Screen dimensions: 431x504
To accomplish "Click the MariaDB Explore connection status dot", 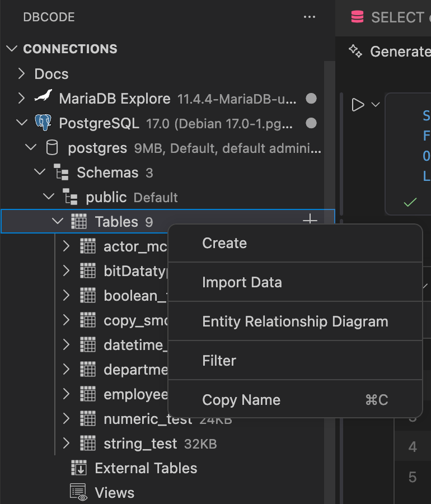I will click(x=311, y=99).
